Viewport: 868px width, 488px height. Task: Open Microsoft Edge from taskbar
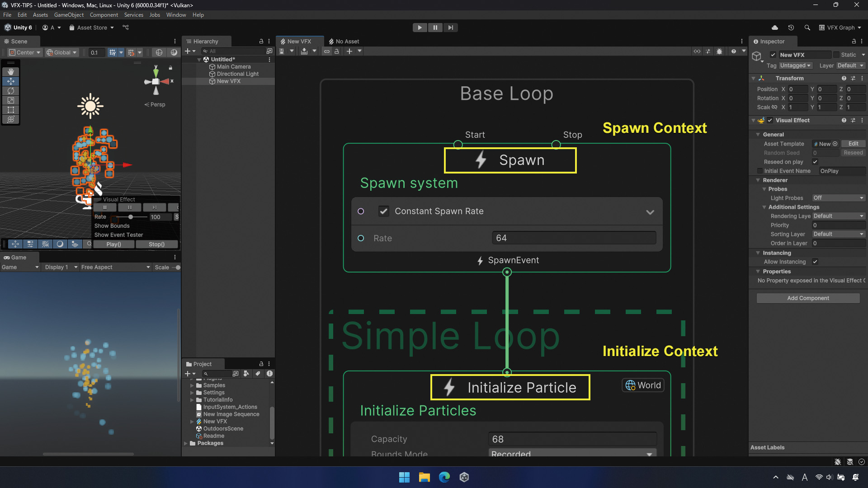pos(444,477)
